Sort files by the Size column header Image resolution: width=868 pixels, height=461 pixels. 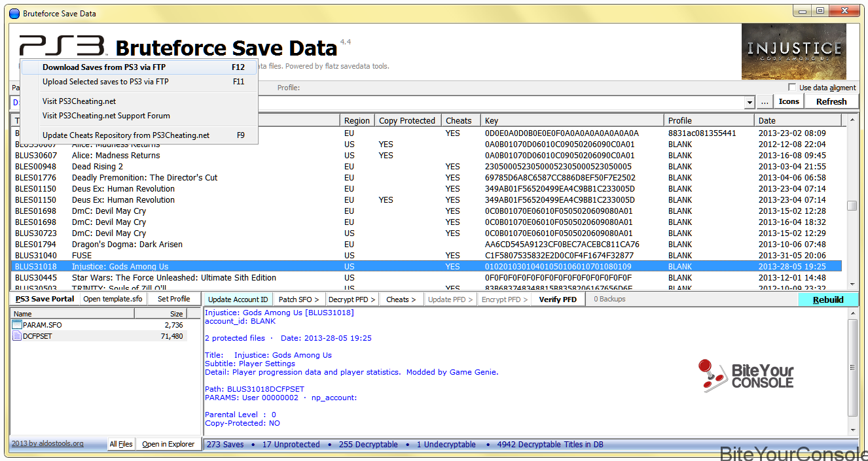(161, 314)
